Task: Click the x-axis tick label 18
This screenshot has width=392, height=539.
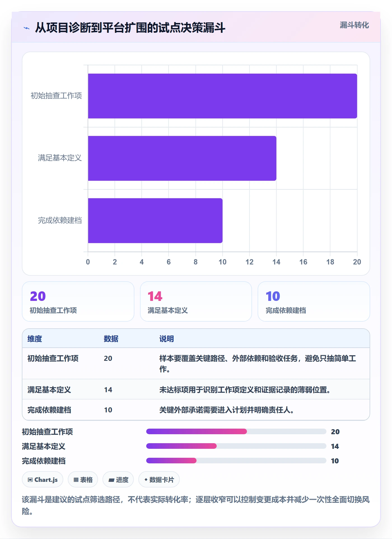Action: pyautogui.click(x=330, y=262)
